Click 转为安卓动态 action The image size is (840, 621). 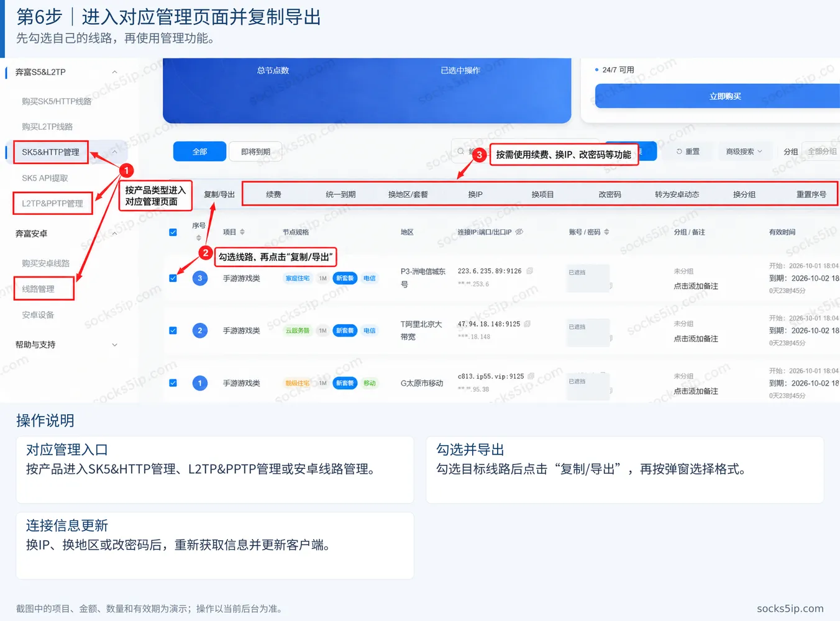coord(677,194)
